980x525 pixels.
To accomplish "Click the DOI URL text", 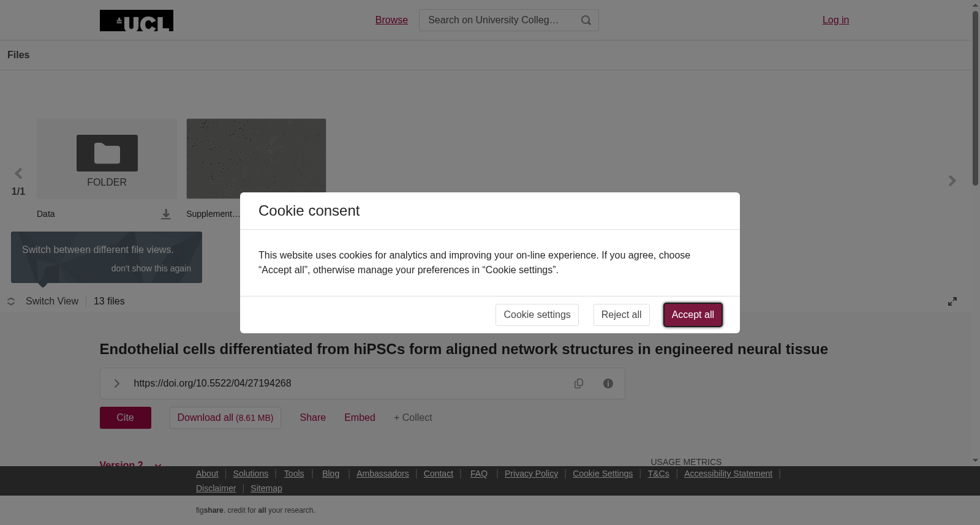I will (x=213, y=383).
